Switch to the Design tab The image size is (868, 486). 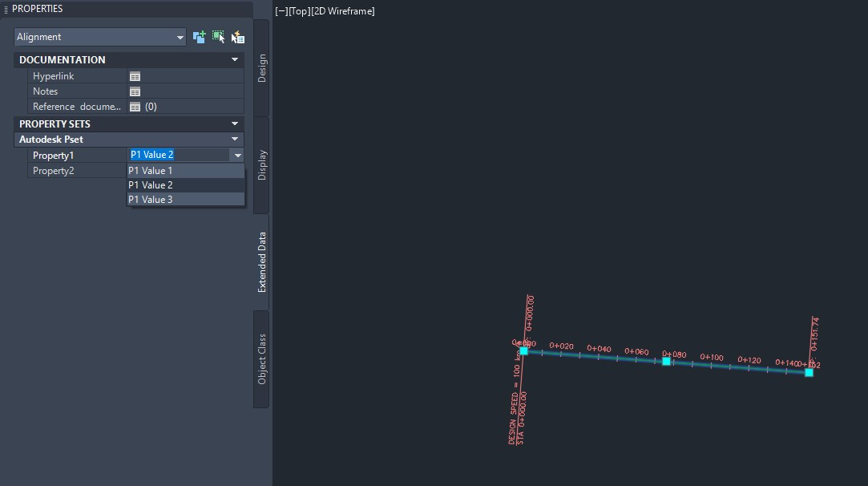tap(260, 71)
